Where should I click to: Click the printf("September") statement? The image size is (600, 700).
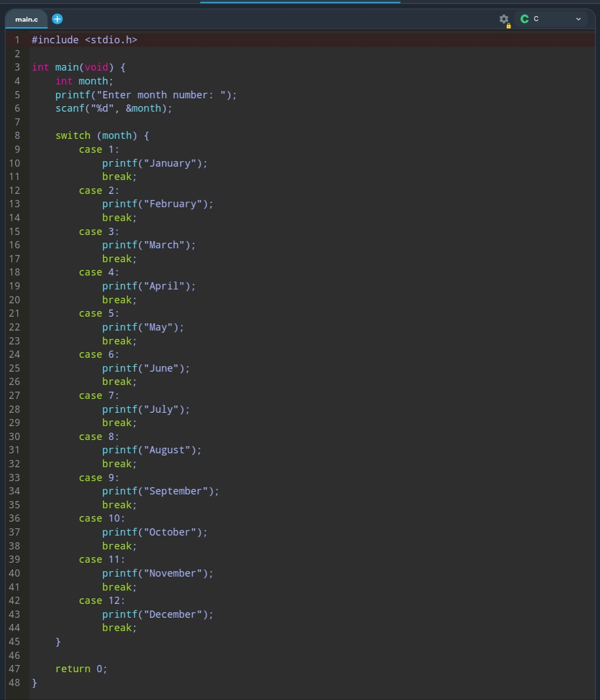tap(161, 491)
